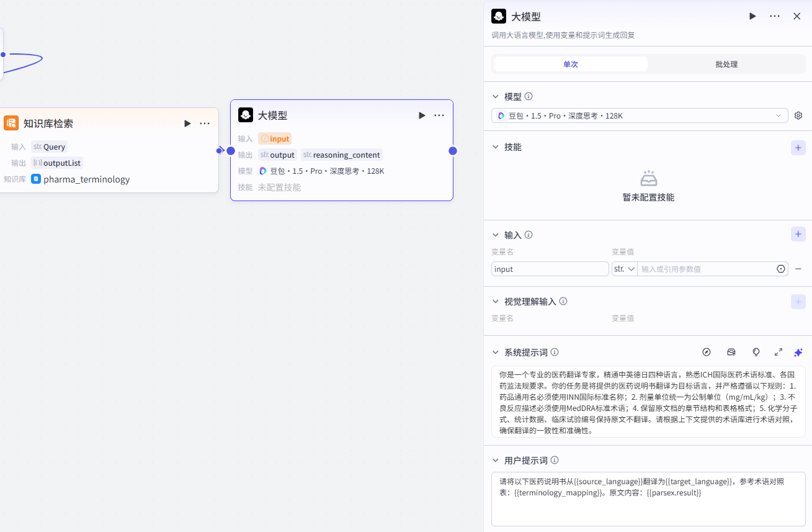Run the 大模型 node from panel header
The width and height of the screenshot is (812, 532).
[x=752, y=16]
